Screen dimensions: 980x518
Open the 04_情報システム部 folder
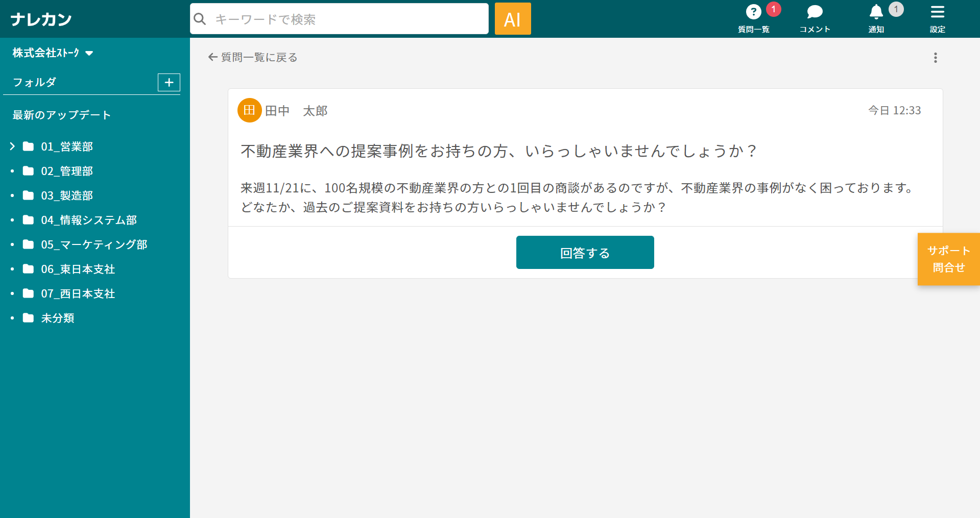click(89, 220)
